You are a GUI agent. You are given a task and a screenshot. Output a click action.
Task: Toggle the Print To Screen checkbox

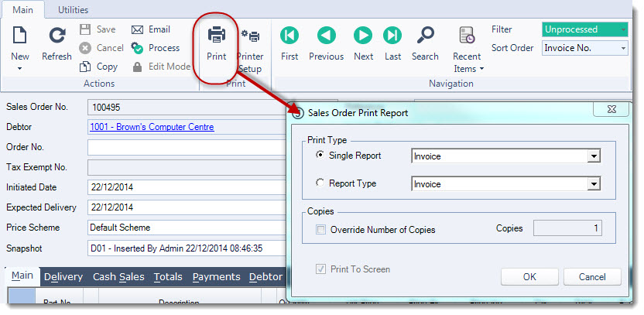click(320, 269)
